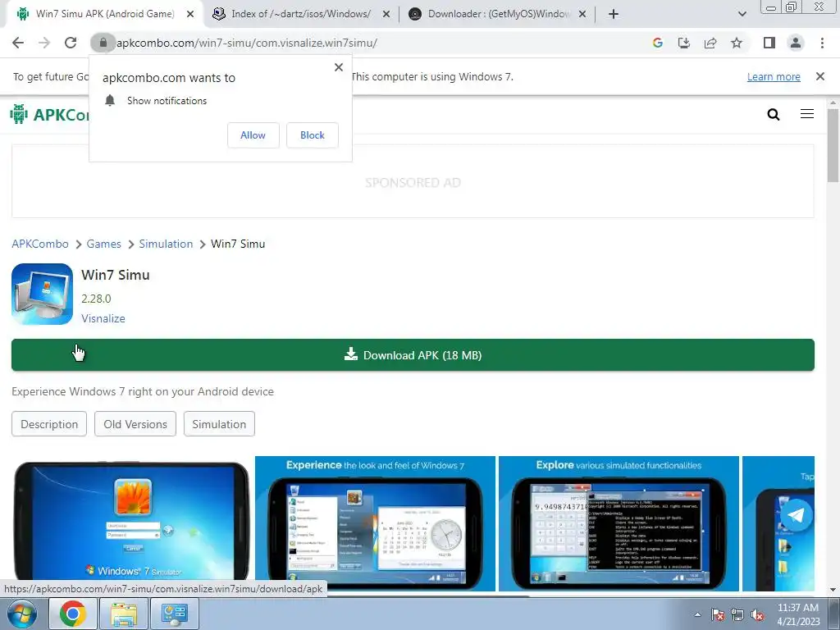Screen dimensions: 840x630
Task: Click the Google icon in the address bar
Action: [x=657, y=43]
